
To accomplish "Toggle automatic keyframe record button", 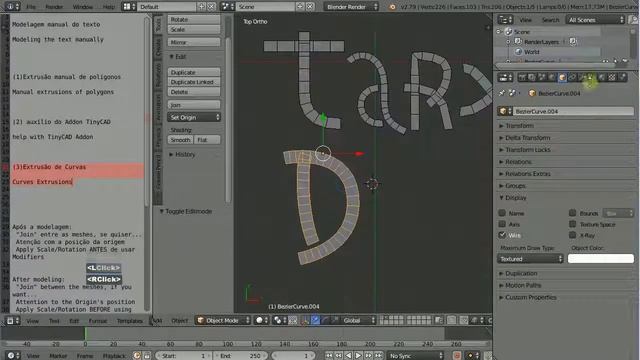I will click(x=457, y=356).
